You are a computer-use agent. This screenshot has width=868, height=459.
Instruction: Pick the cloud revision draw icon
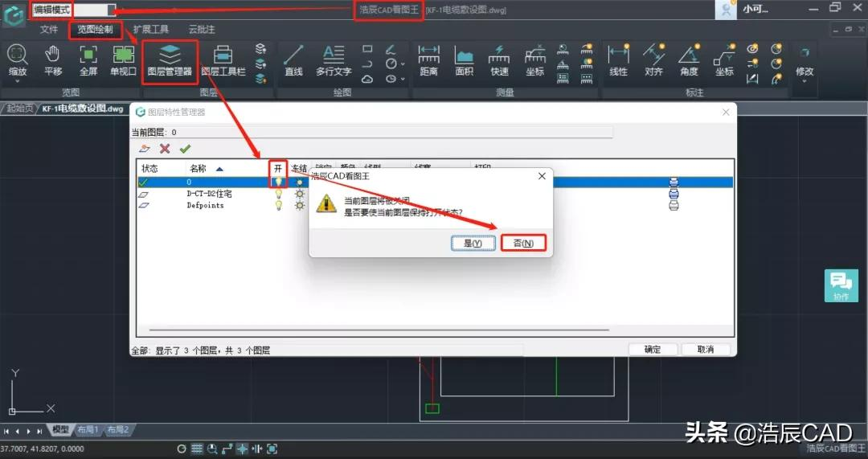pyautogui.click(x=367, y=79)
